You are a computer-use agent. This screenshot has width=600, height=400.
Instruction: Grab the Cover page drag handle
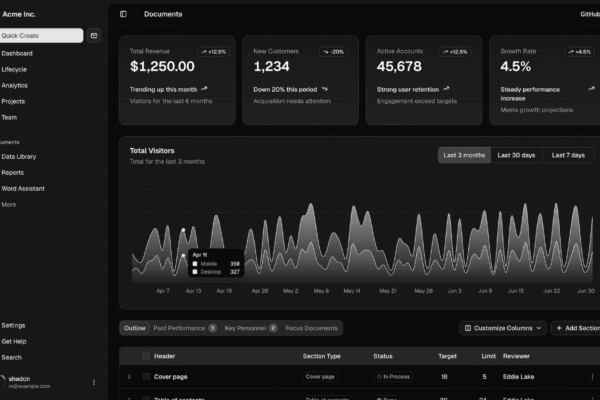128,377
